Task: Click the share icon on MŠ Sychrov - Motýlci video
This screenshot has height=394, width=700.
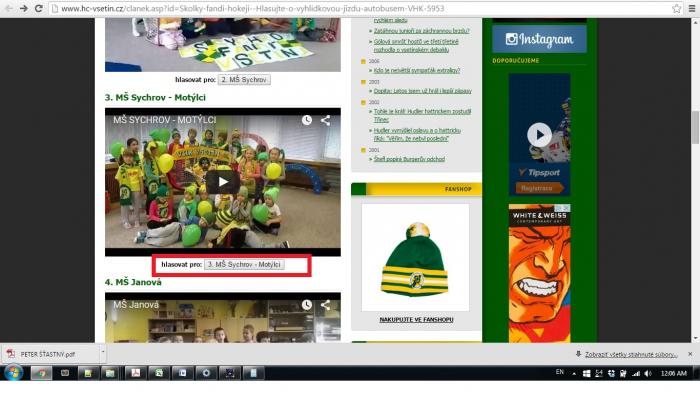Action: click(x=325, y=120)
